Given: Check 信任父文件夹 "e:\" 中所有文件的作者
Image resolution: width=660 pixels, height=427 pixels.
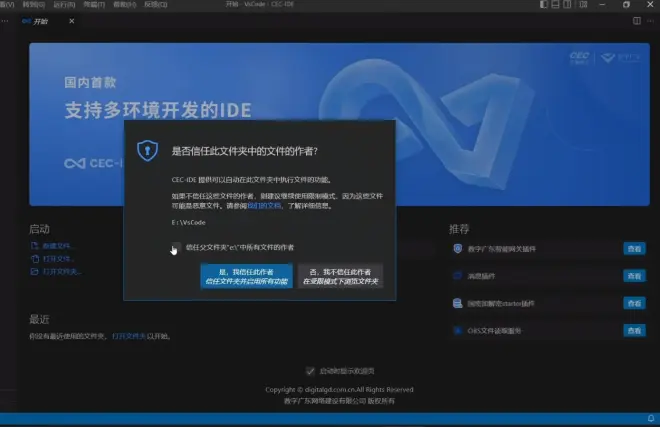Looking at the screenshot, I should click(x=176, y=247).
